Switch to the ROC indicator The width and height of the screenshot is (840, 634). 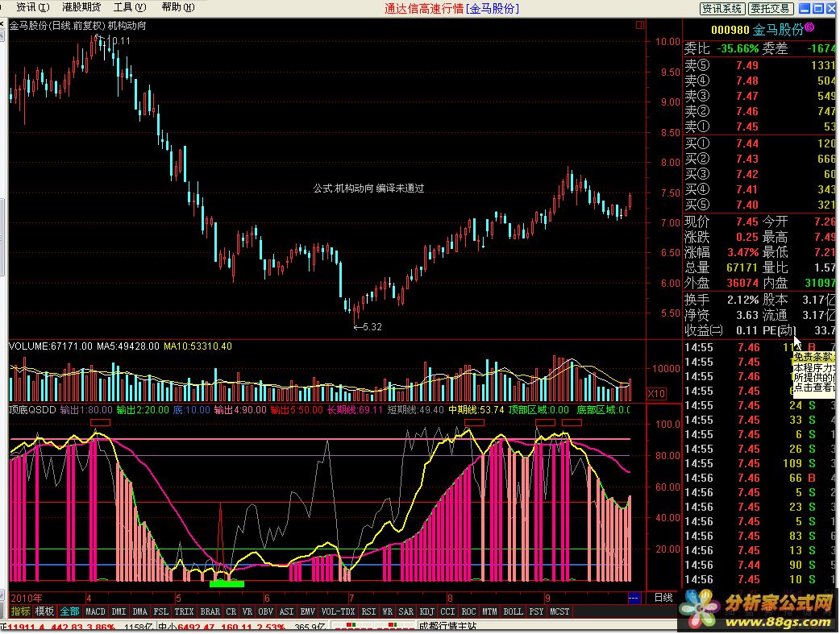[x=468, y=611]
